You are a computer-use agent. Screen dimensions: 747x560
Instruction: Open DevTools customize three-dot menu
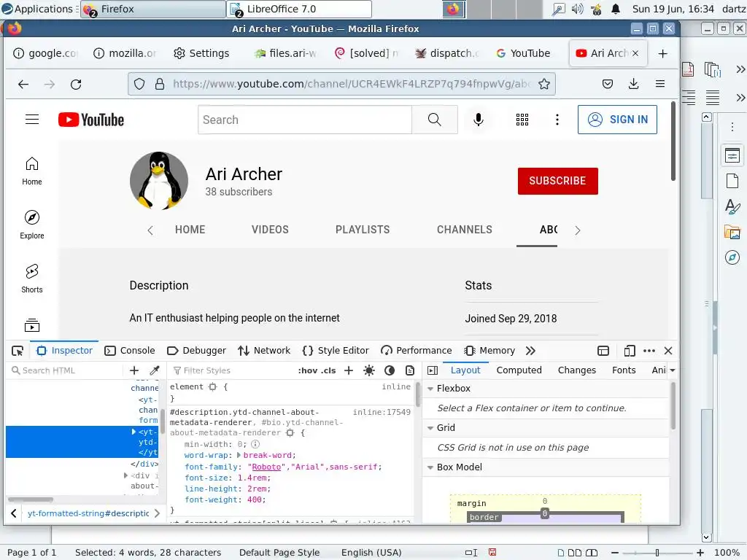point(649,351)
